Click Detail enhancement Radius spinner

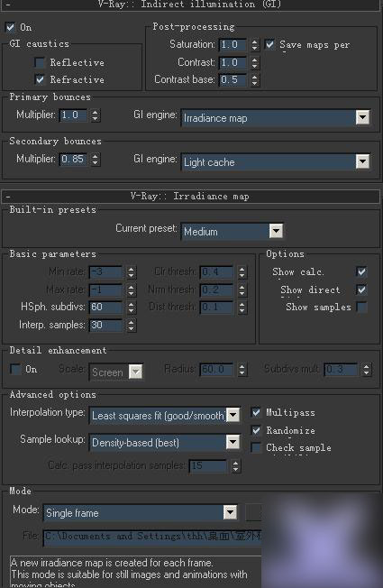tap(242, 370)
